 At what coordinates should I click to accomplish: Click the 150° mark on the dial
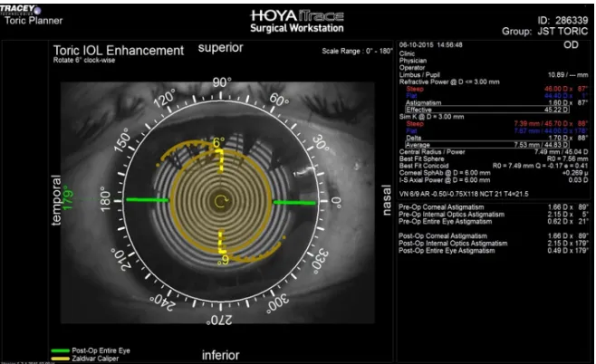point(122,139)
